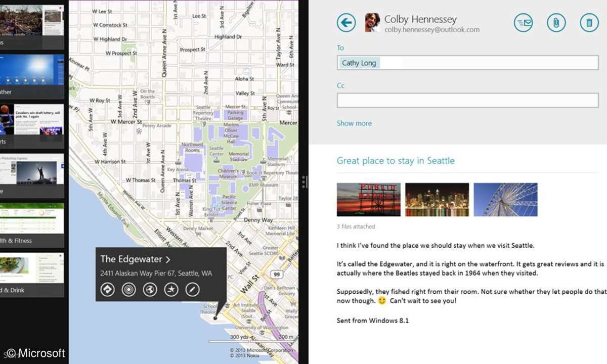Click the sender name Colby Hennessey
This screenshot has height=364, width=607.
pyautogui.click(x=420, y=19)
